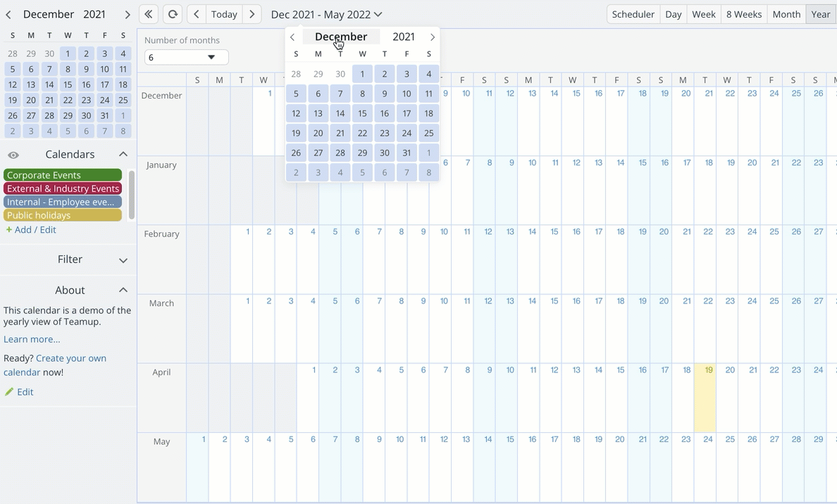
Task: Toggle Internal - Employee events calendar
Action: [63, 201]
